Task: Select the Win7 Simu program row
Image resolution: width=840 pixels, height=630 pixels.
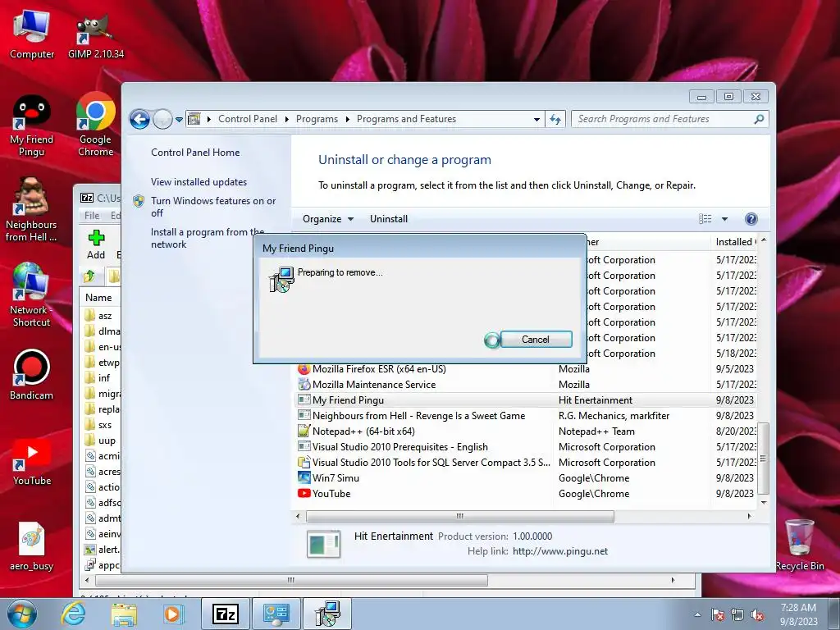Action: coord(526,478)
